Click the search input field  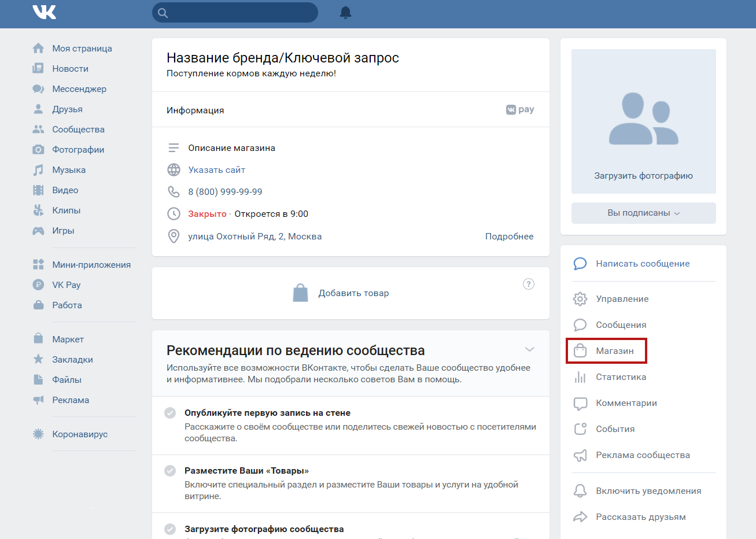[x=241, y=13]
